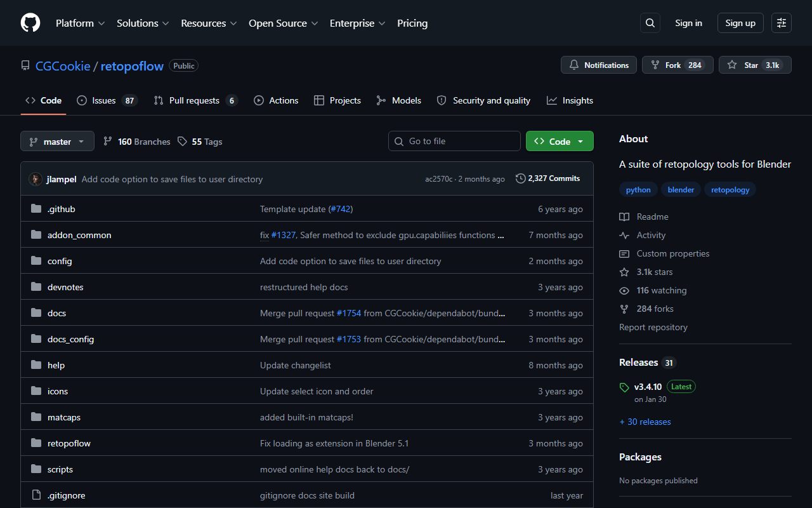Click the jlampel author name

[62, 179]
